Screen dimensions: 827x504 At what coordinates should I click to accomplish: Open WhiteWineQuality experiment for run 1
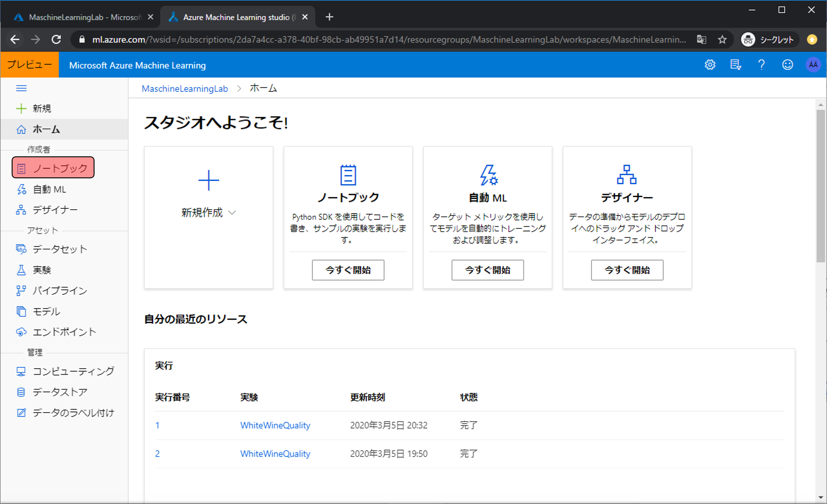275,425
